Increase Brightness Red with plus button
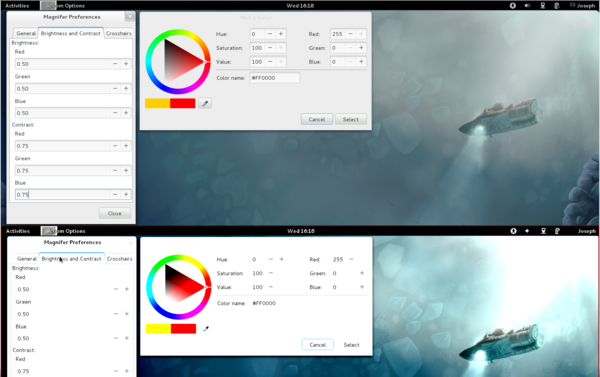This screenshot has height=377, width=600. pos(126,64)
